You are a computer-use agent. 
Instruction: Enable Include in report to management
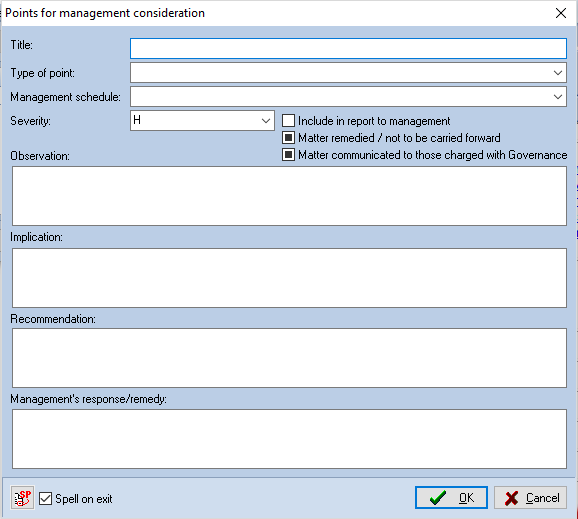click(x=288, y=121)
